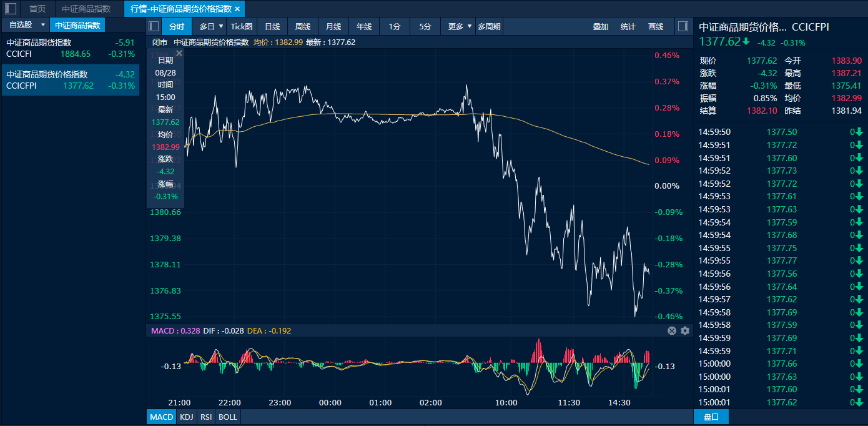
Task: Collapse the left watchlist using chart toolbar icon
Action: [x=154, y=26]
